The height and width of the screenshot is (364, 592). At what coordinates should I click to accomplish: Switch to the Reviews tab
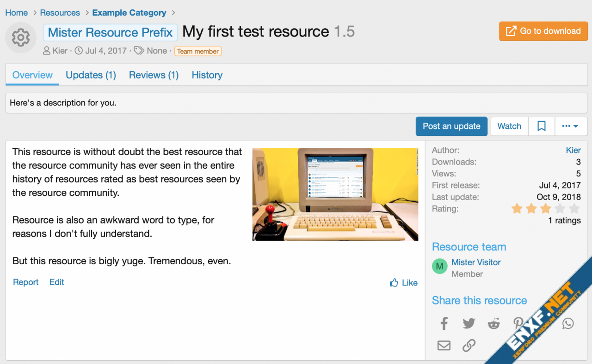pyautogui.click(x=154, y=75)
